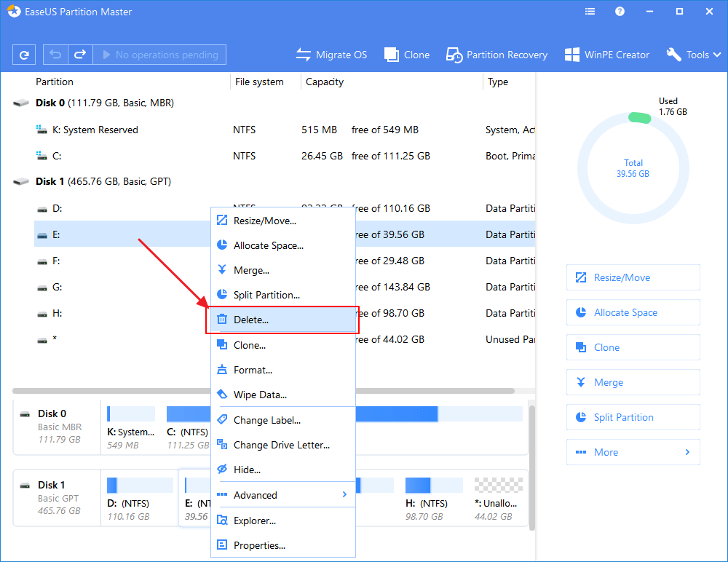This screenshot has width=728, height=562.
Task: Select Hide... in context menu
Action: point(283,470)
